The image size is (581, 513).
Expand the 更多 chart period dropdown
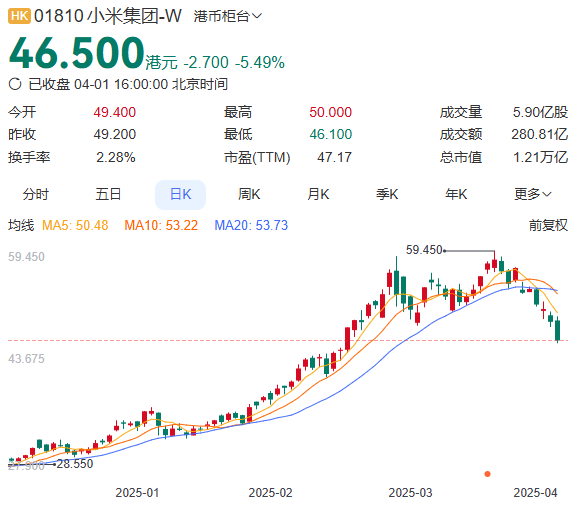533,194
